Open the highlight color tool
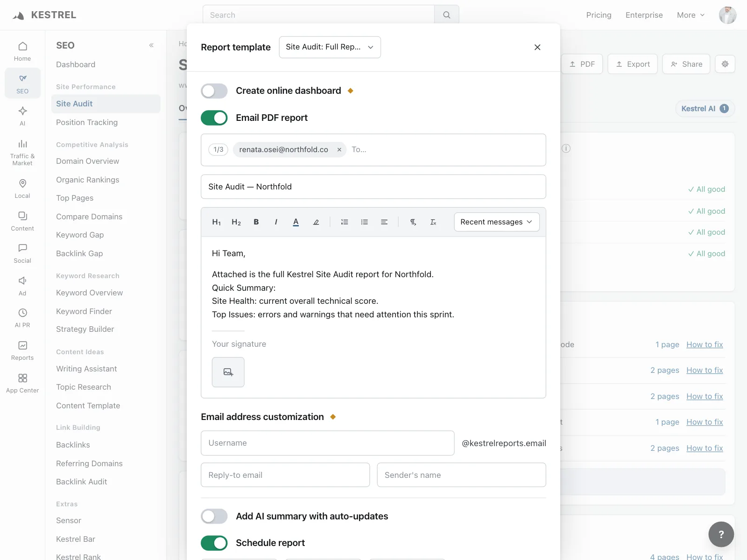This screenshot has width=747, height=560. 316,222
